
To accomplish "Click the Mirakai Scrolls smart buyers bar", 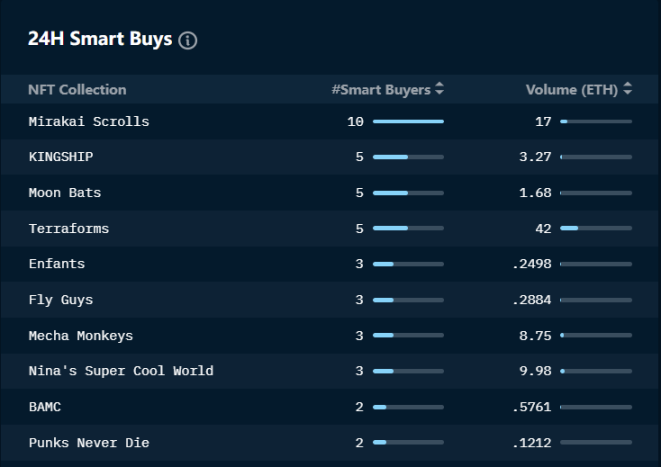I will [x=408, y=121].
